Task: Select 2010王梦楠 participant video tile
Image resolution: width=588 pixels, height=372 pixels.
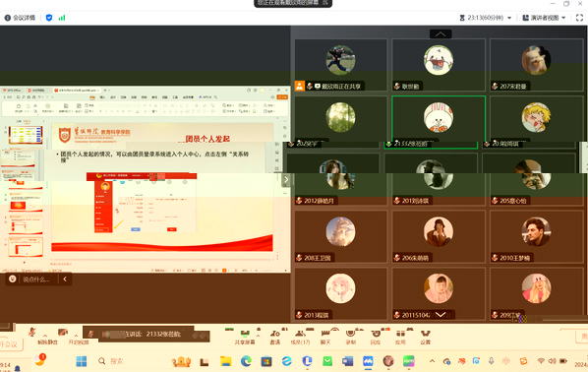Action: click(x=536, y=236)
